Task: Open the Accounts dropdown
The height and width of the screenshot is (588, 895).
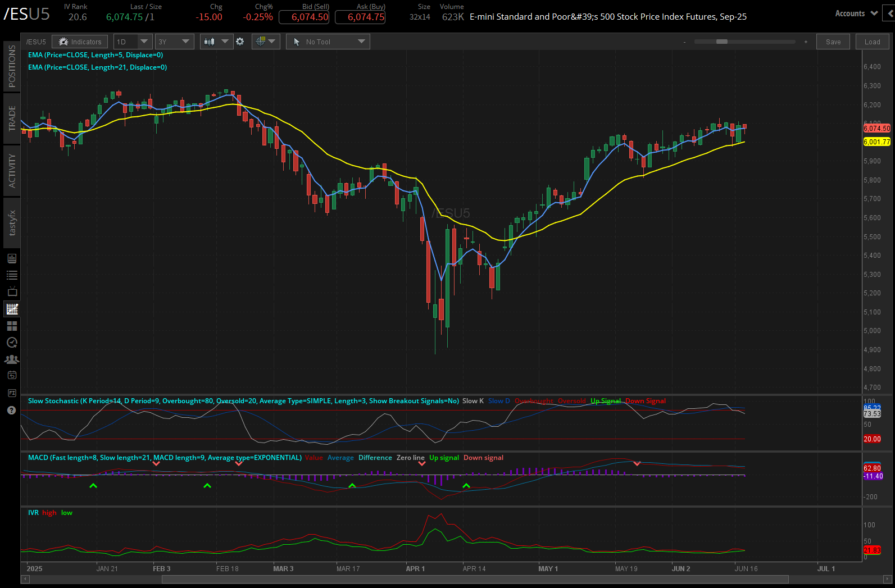Action: tap(856, 13)
